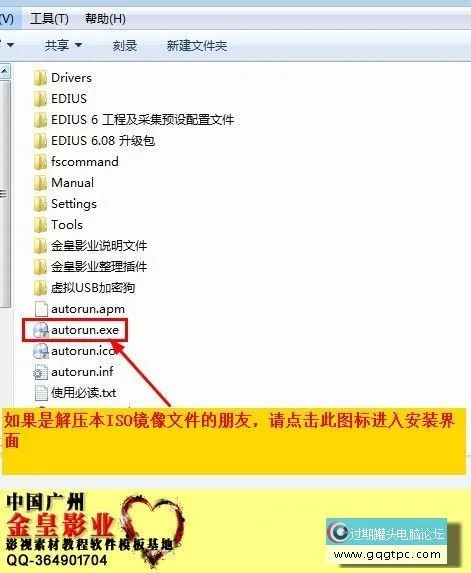Select the EDIUS folder icon
The image size is (471, 573).
(x=40, y=99)
